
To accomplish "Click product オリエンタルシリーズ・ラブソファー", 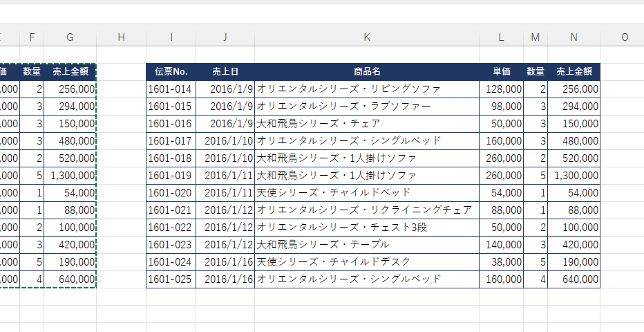I will (x=367, y=107).
